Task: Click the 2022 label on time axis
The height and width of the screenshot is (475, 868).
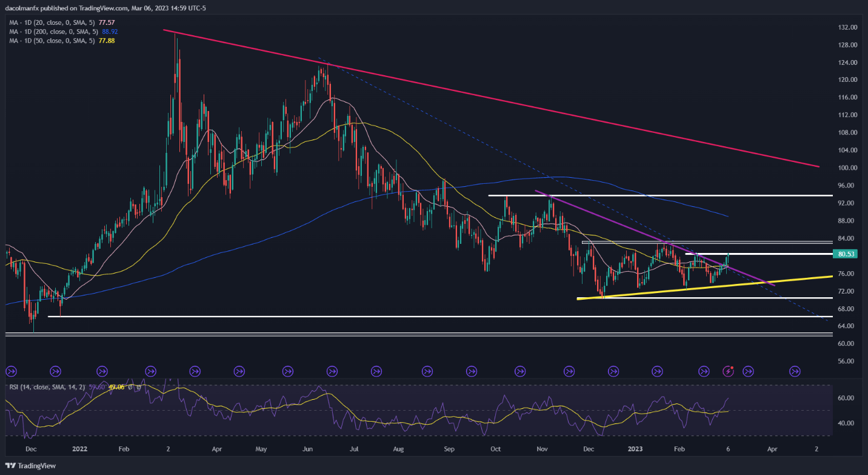Action: (x=80, y=450)
